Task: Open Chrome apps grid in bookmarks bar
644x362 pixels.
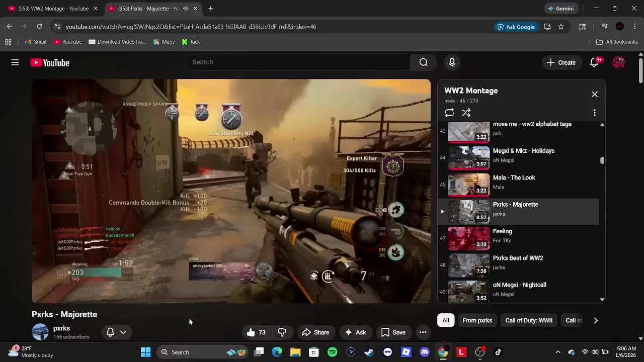Action: 8,42
